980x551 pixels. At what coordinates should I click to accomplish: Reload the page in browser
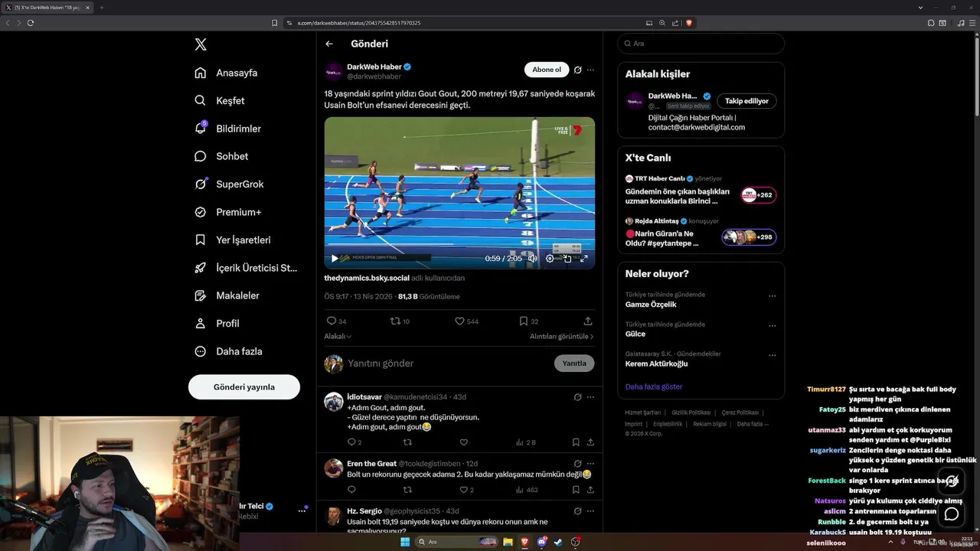[31, 23]
